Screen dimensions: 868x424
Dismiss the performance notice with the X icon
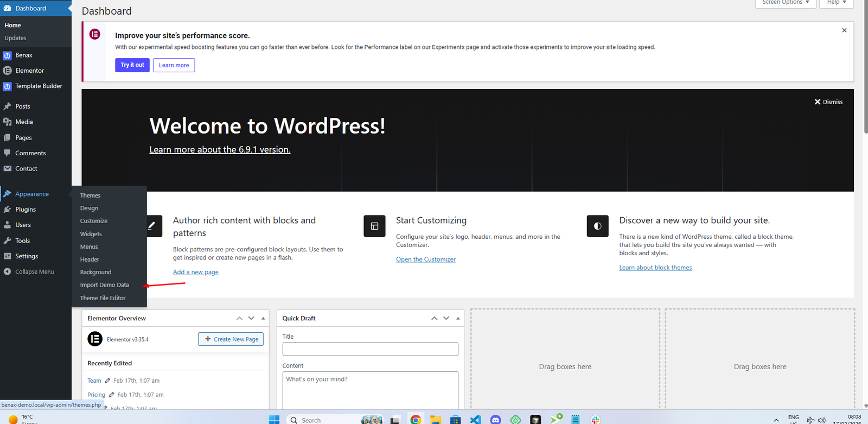tap(844, 30)
